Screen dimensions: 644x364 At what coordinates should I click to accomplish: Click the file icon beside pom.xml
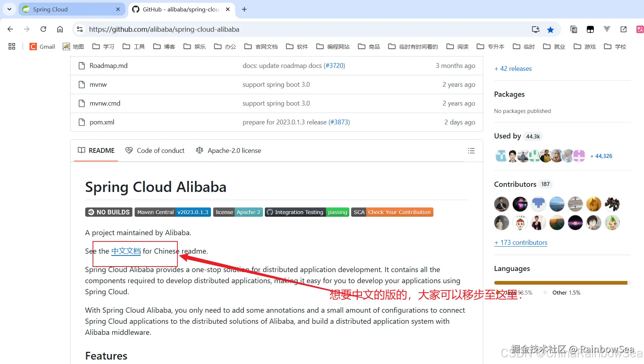coord(82,122)
